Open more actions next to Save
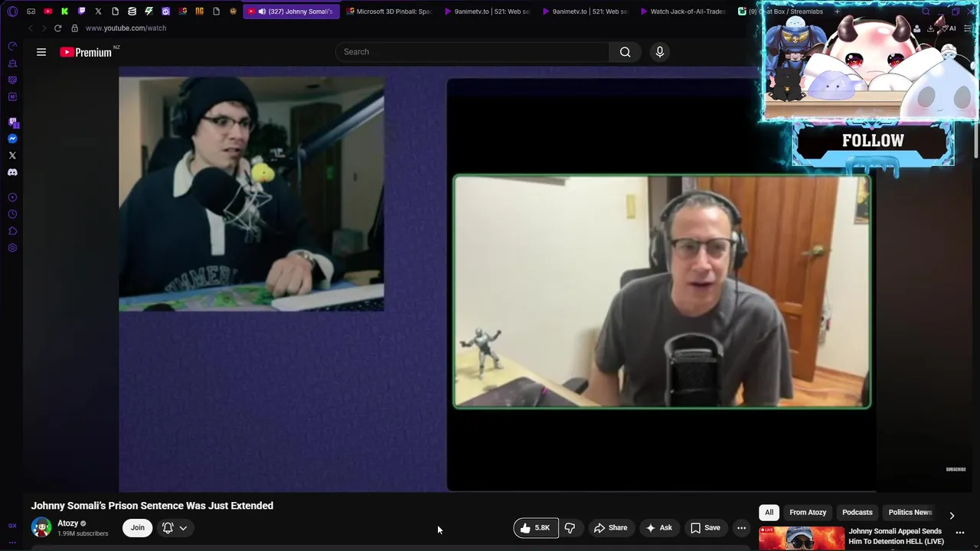This screenshot has width=980, height=551. coord(741,528)
